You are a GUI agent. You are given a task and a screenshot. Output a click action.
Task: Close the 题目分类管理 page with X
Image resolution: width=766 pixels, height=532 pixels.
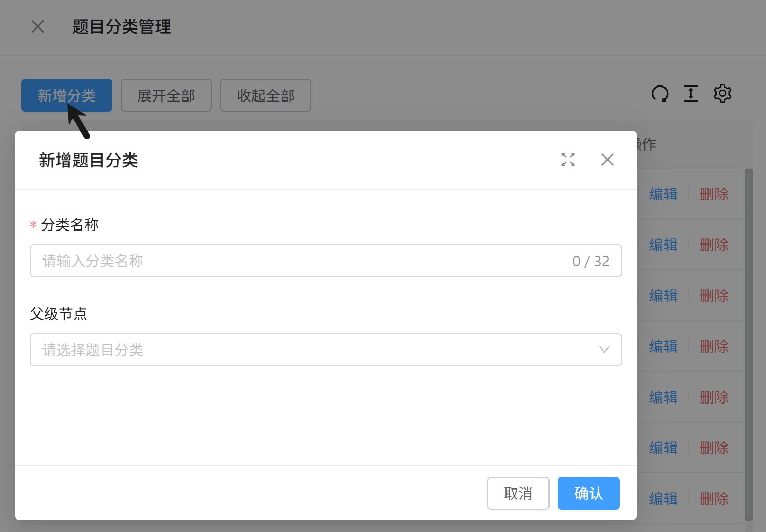coord(38,26)
